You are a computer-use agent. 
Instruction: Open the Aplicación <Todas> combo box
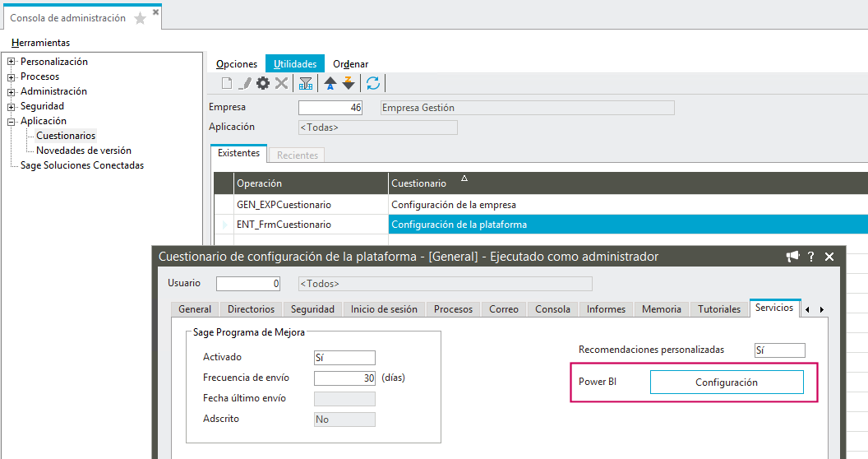(377, 128)
